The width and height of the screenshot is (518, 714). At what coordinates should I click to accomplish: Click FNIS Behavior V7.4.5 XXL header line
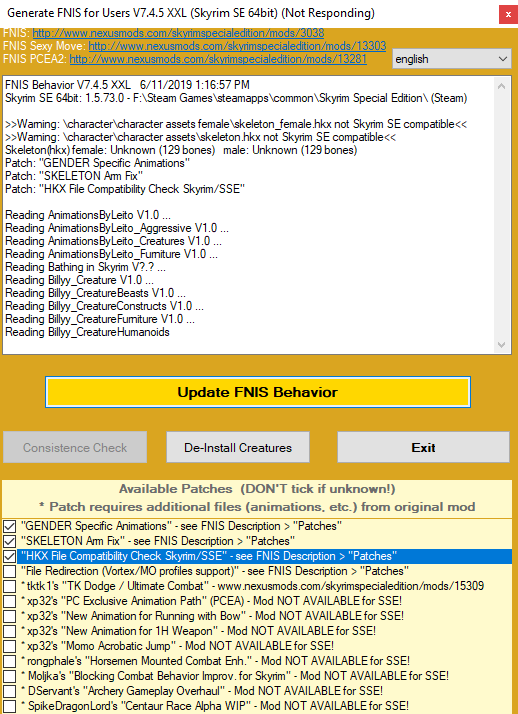point(127,85)
